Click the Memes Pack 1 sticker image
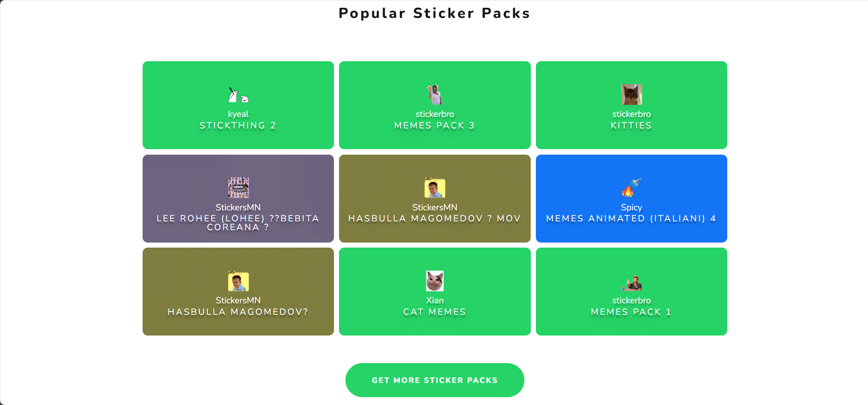 point(631,282)
